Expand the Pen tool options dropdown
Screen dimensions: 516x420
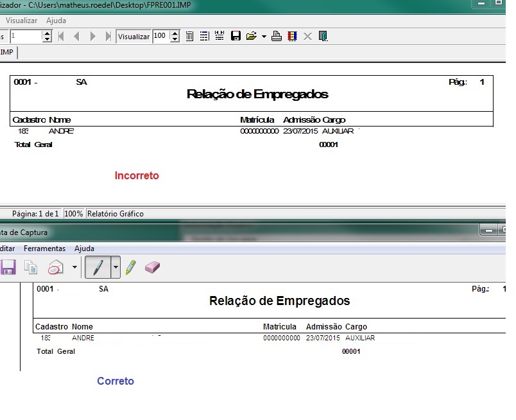[x=116, y=267]
